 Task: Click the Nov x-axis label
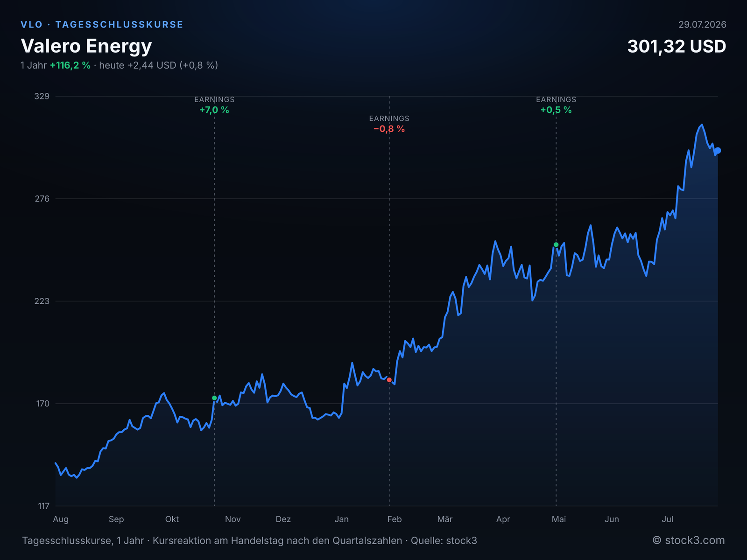pos(233,519)
